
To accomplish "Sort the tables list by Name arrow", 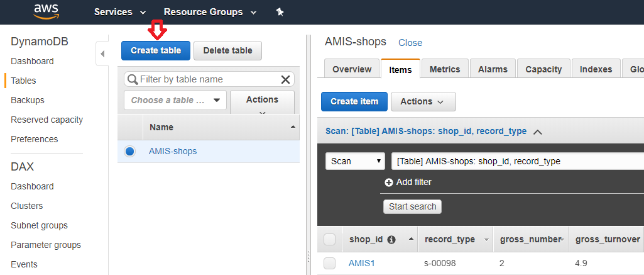I will [293, 127].
